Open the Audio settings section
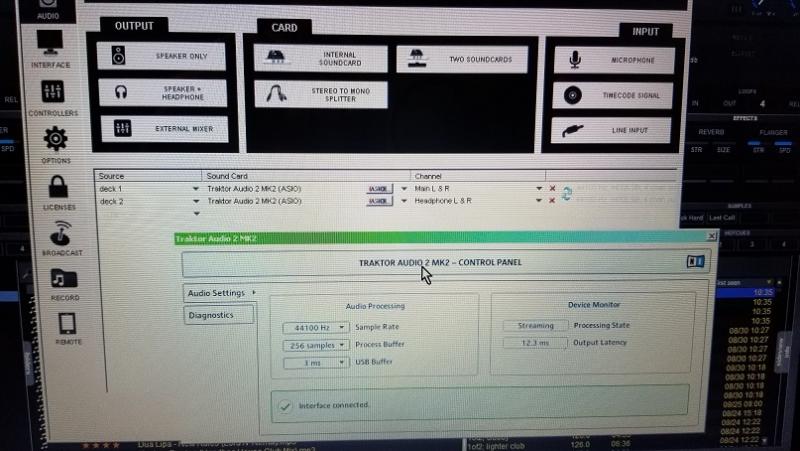Screen dimensions: 800x451 coord(47,10)
